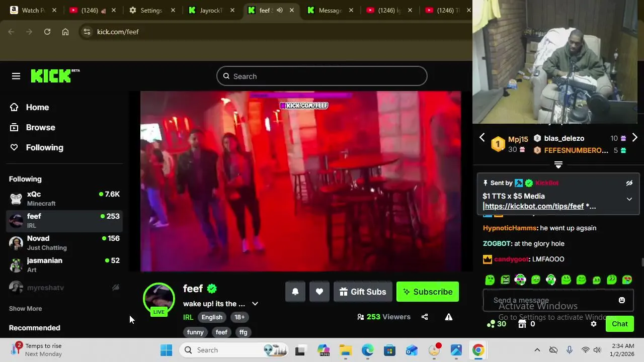Click blas_delezo in gift leaderboard
The image size is (644, 362).
564,138
